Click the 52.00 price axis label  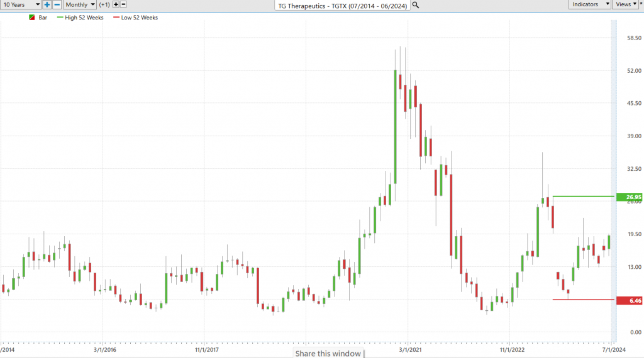(x=634, y=70)
